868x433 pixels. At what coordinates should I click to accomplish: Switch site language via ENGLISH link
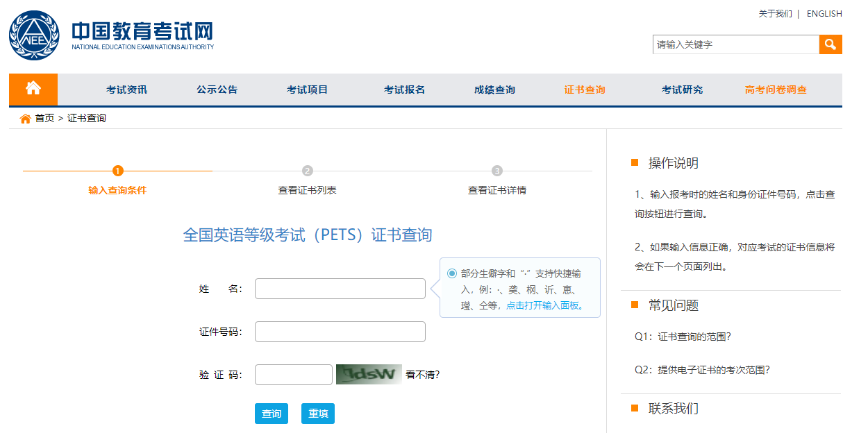click(824, 14)
